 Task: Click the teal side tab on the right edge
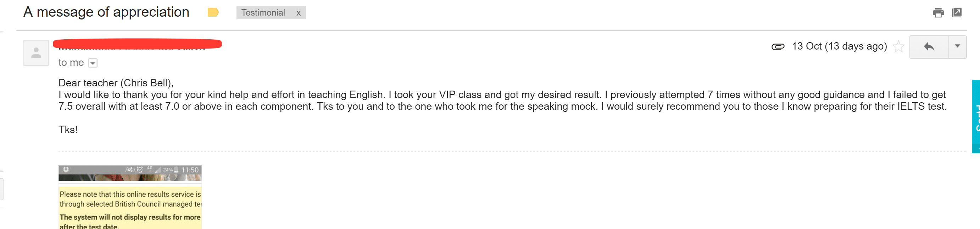click(x=975, y=116)
